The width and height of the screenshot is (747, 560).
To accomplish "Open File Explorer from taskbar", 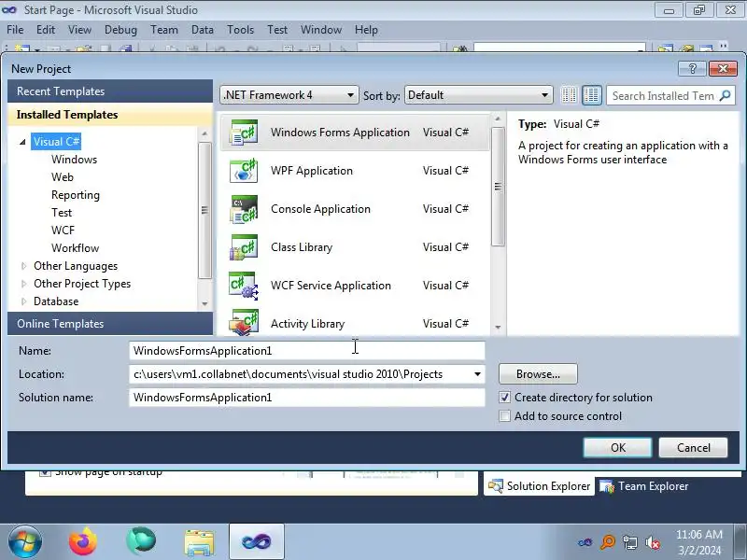I will [x=199, y=541].
